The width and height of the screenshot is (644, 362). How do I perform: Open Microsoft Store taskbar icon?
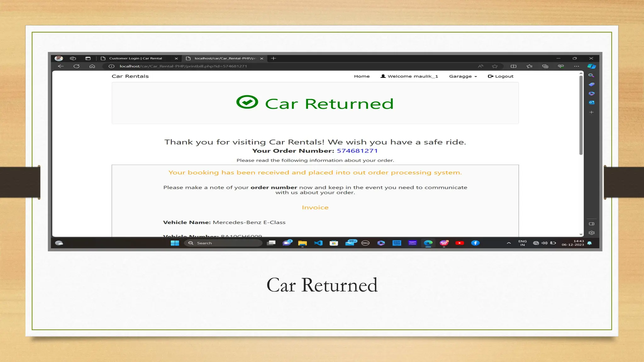334,243
